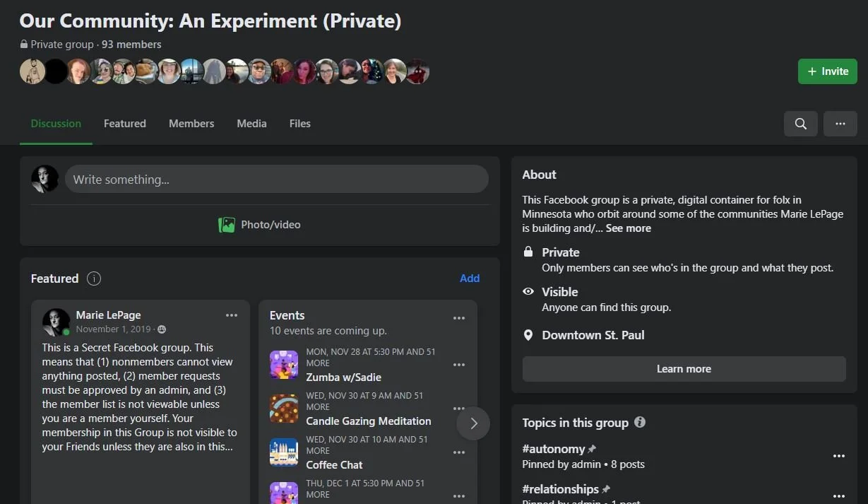This screenshot has width=868, height=504.
Task: Click 'Pinned by admin • 8 posts' text
Action: tap(583, 464)
